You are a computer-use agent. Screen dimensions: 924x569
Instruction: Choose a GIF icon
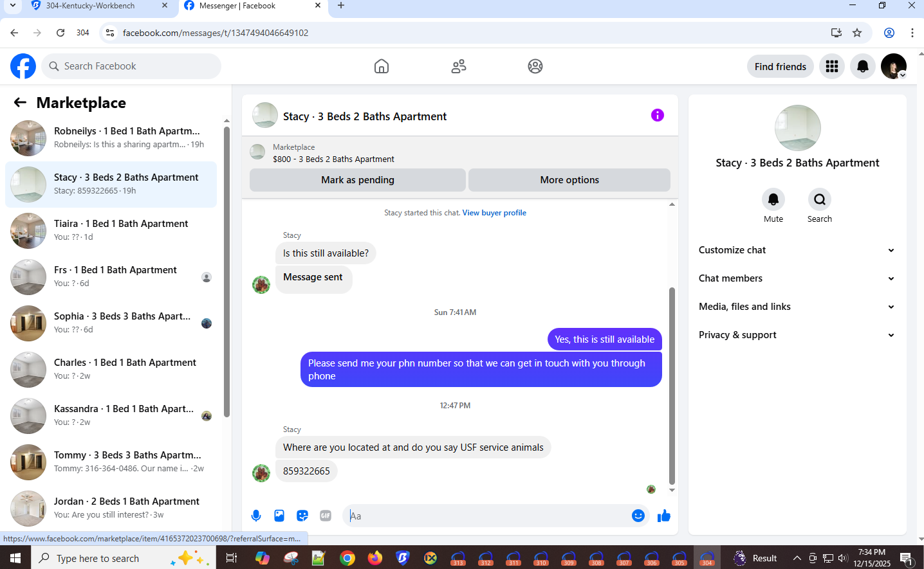click(x=326, y=516)
